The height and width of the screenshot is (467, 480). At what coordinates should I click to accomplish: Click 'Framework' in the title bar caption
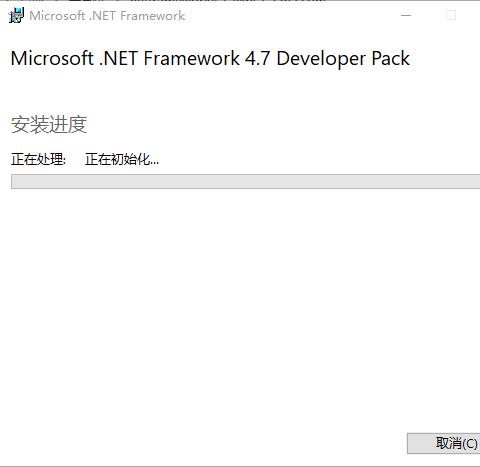coord(153,16)
